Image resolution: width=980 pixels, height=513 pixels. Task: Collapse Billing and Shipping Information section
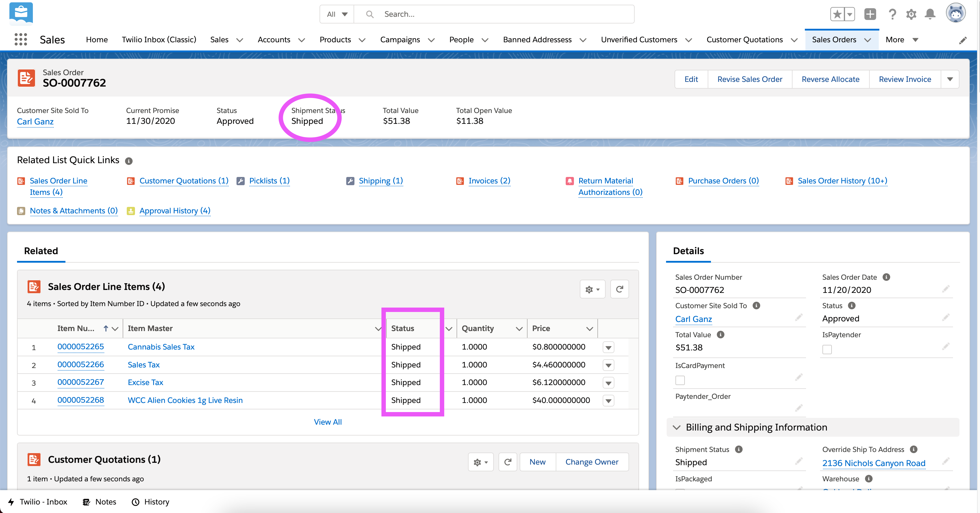(676, 427)
